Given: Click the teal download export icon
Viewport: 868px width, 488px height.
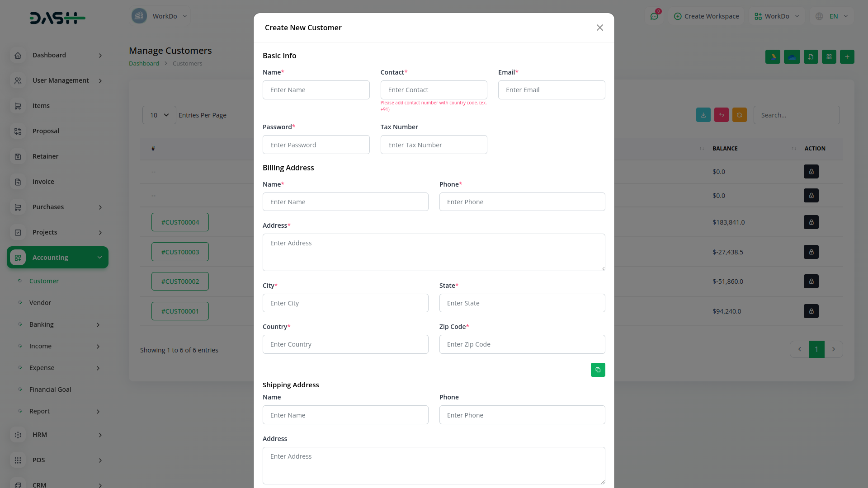Looking at the screenshot, I should point(703,115).
